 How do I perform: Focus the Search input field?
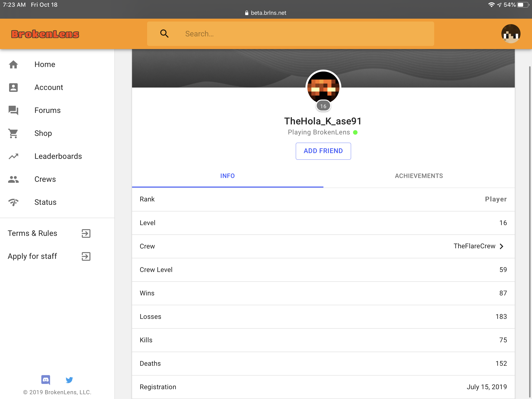click(x=291, y=34)
